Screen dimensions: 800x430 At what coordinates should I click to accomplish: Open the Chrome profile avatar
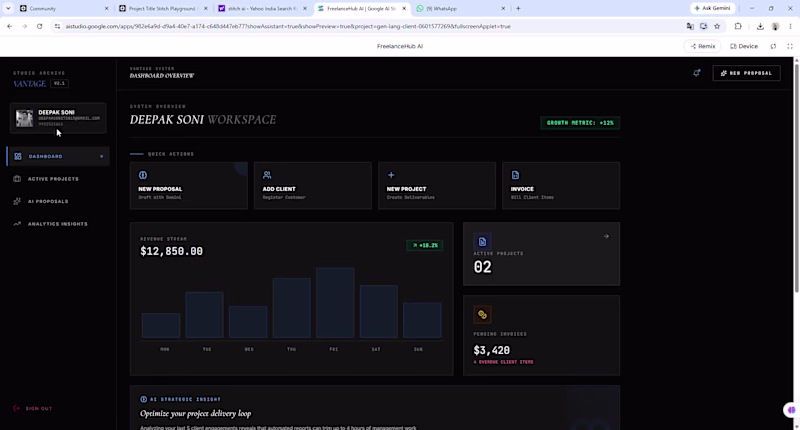click(x=775, y=26)
